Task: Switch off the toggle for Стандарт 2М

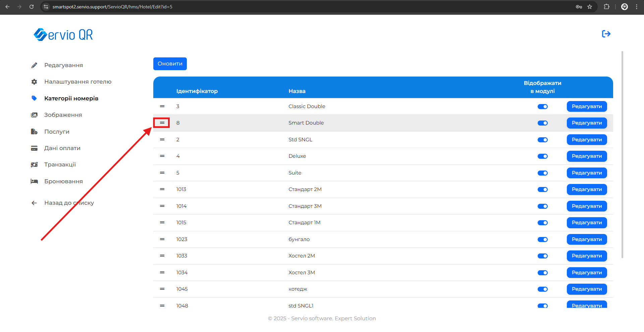Action: tap(542, 190)
